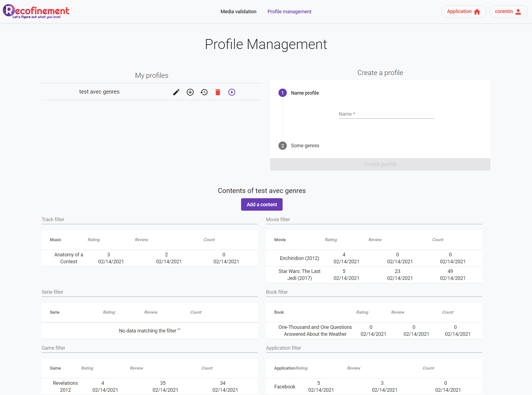This screenshot has height=395, width=532.
Task: Click the Track filter field
Action: 149,220
